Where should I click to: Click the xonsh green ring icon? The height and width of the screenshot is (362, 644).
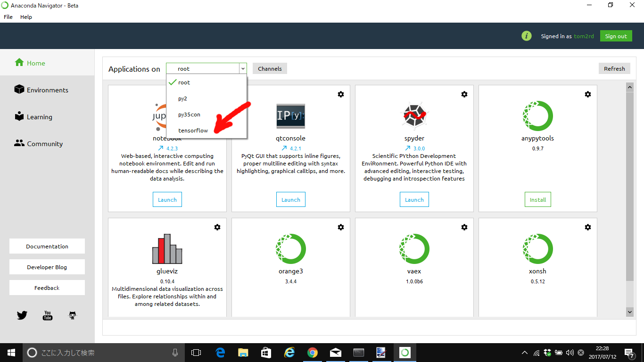538,249
